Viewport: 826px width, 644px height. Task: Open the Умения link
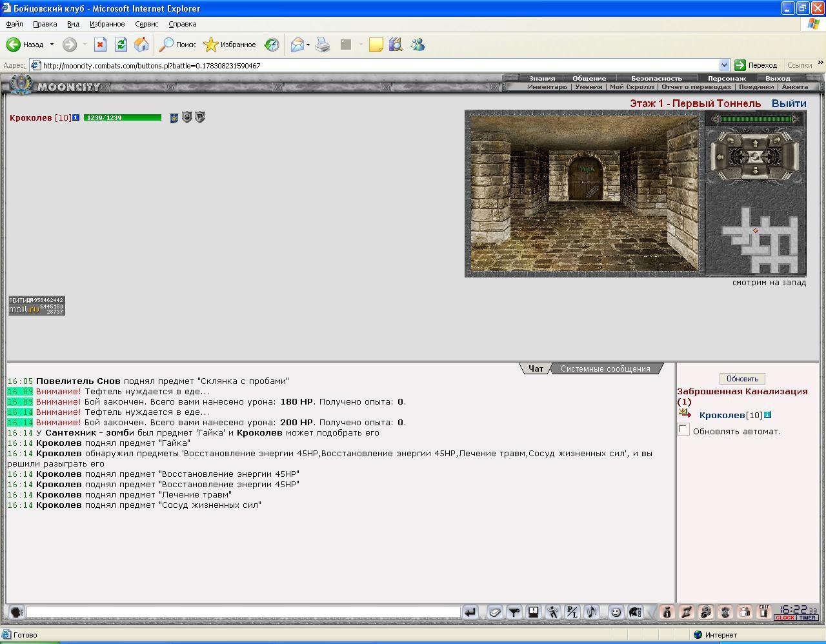(588, 86)
